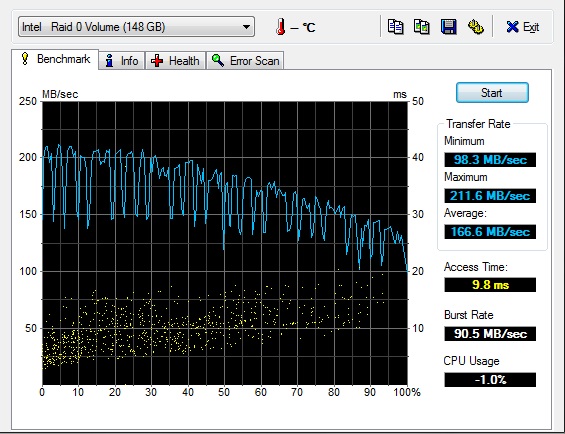Click the magnifier Error Scan icon
Screen dimensions: 565x434
218,60
